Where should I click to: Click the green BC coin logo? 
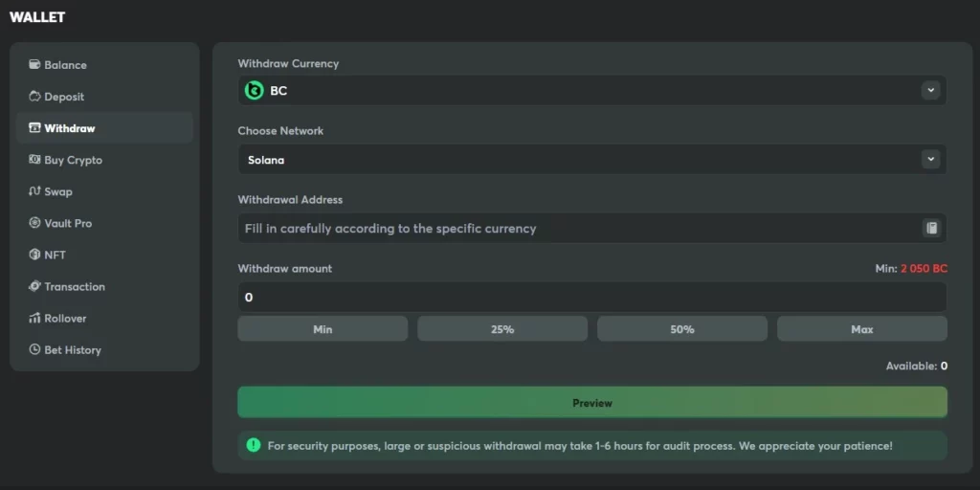tap(255, 91)
